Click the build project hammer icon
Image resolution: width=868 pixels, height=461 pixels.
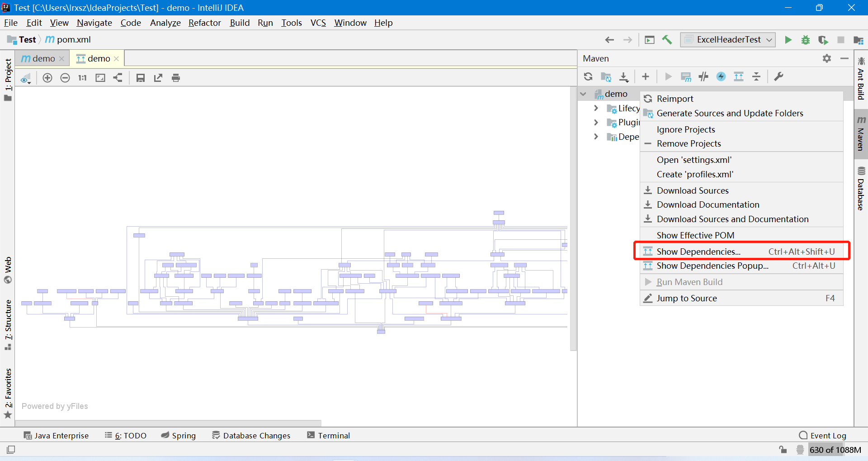(667, 40)
